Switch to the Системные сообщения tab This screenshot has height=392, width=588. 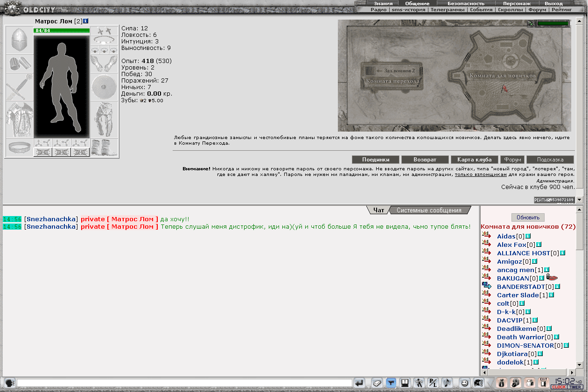click(x=429, y=210)
